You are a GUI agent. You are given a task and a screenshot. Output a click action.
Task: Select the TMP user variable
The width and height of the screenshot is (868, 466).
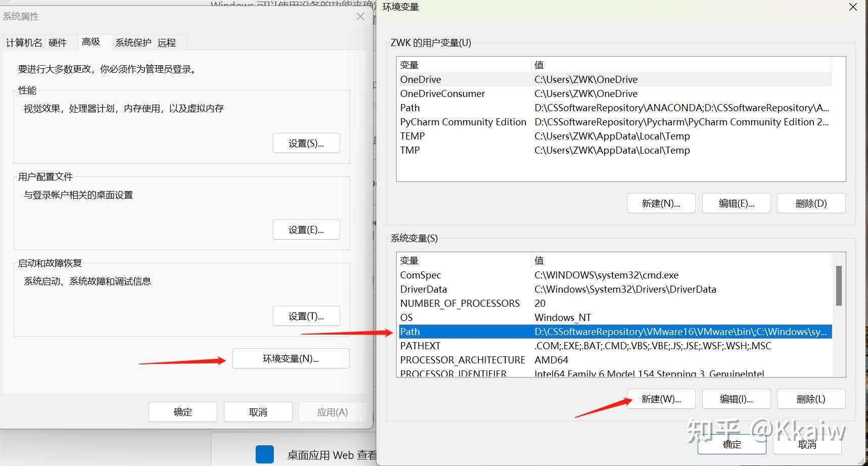click(615, 150)
